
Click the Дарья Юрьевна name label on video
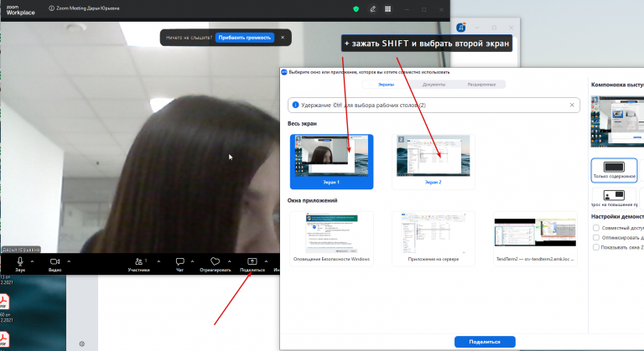coord(21,250)
